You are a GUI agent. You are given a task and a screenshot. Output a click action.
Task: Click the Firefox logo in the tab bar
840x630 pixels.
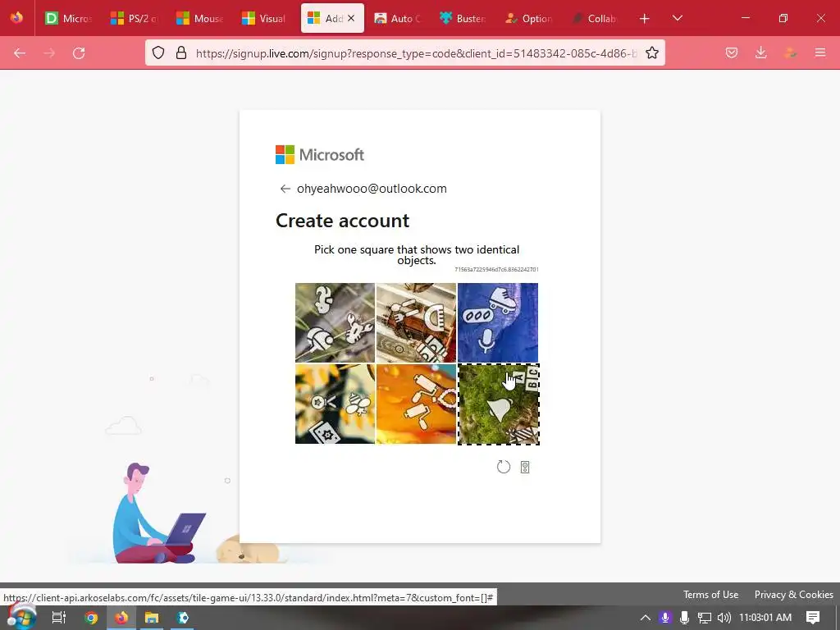16,18
